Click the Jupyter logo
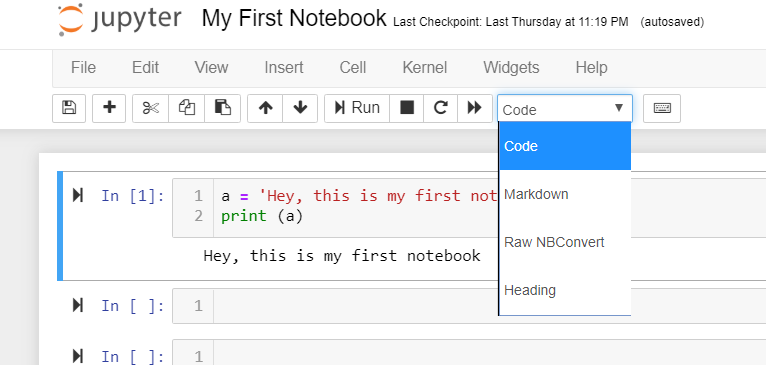The height and width of the screenshot is (365, 766). (120, 21)
